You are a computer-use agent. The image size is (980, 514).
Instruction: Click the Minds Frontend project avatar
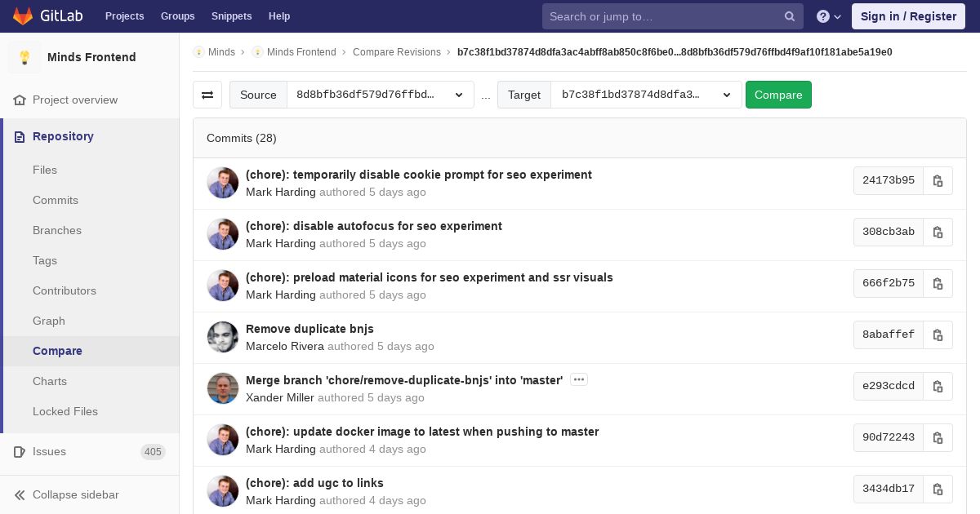(24, 57)
